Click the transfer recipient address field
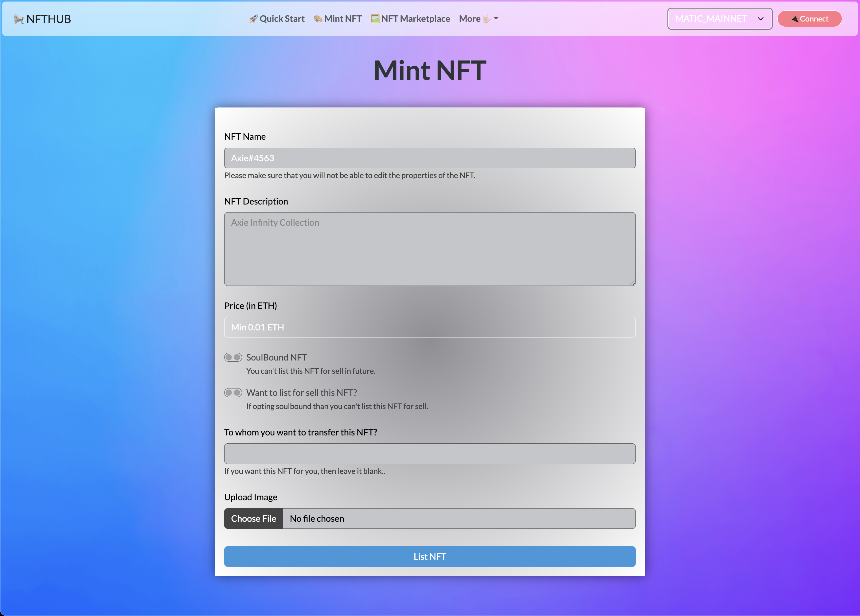The height and width of the screenshot is (616, 860). point(430,454)
